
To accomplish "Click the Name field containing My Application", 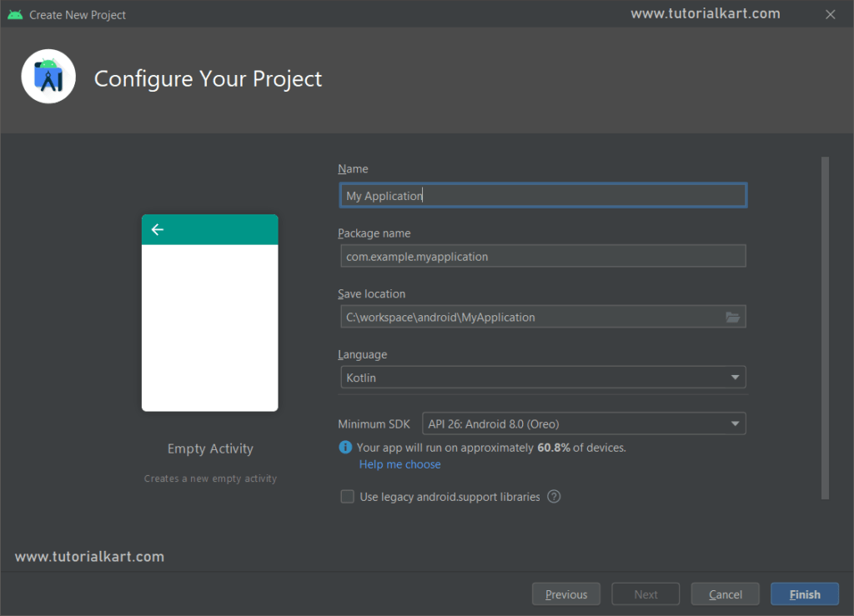I will [x=543, y=194].
